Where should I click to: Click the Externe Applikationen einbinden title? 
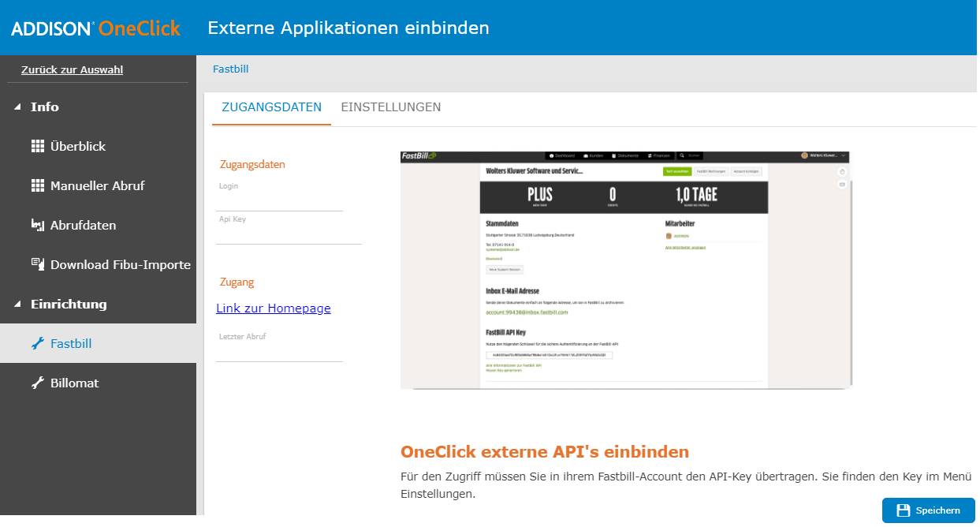(348, 28)
